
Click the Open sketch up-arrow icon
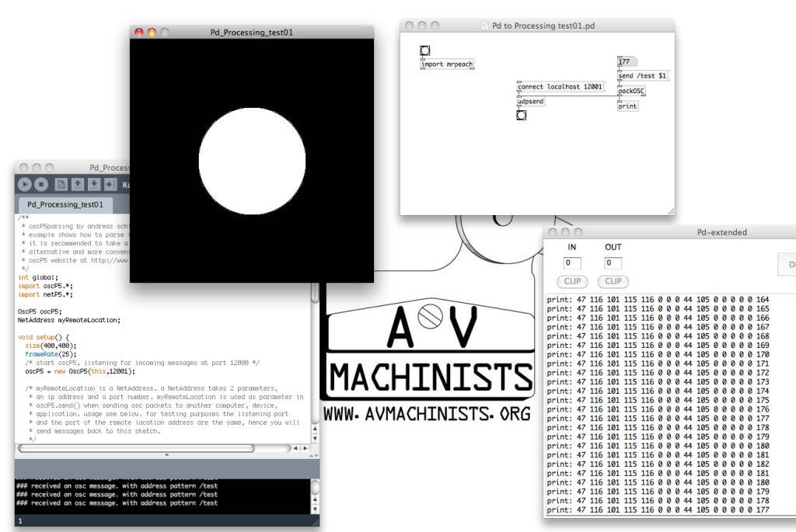point(78,184)
